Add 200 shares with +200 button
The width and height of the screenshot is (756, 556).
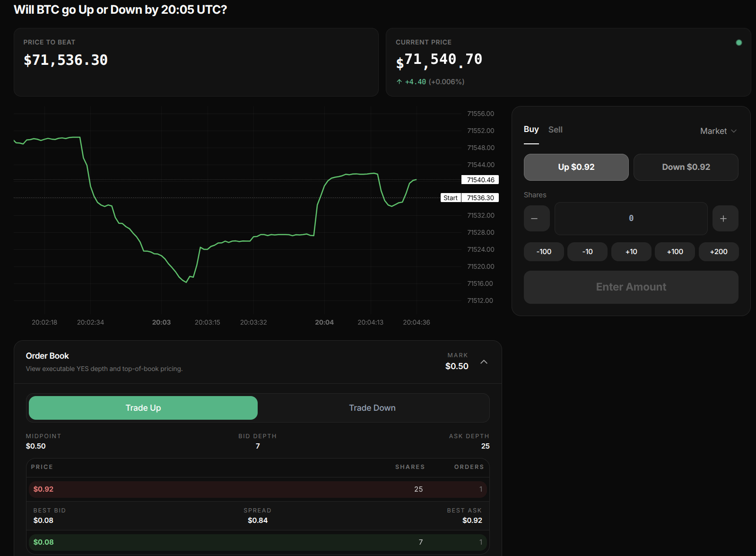click(x=719, y=252)
